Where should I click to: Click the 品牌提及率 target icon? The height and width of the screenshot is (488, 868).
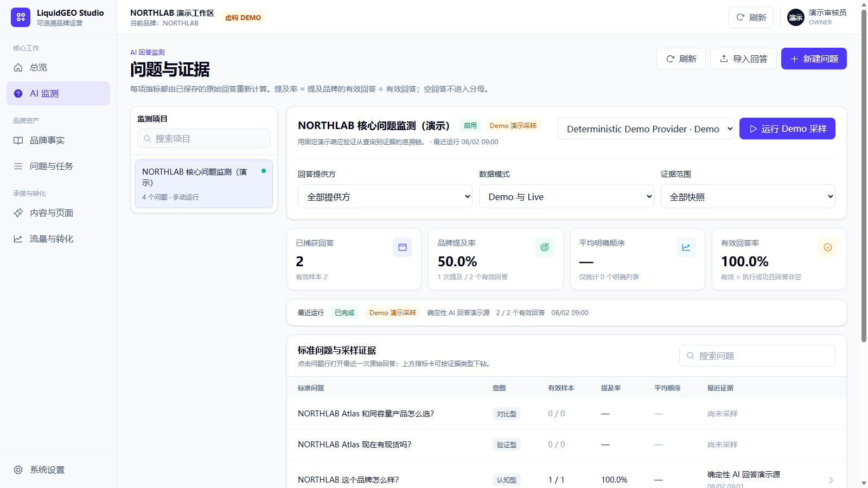coord(545,247)
